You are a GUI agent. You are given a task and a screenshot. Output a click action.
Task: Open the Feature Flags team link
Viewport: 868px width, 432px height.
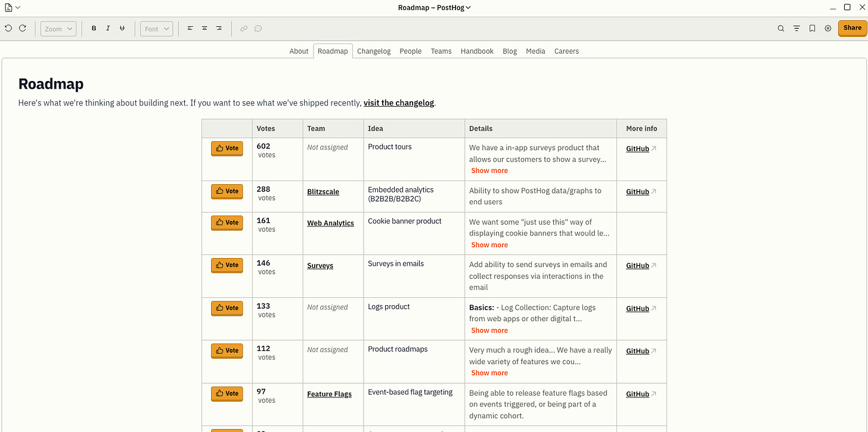(x=329, y=394)
